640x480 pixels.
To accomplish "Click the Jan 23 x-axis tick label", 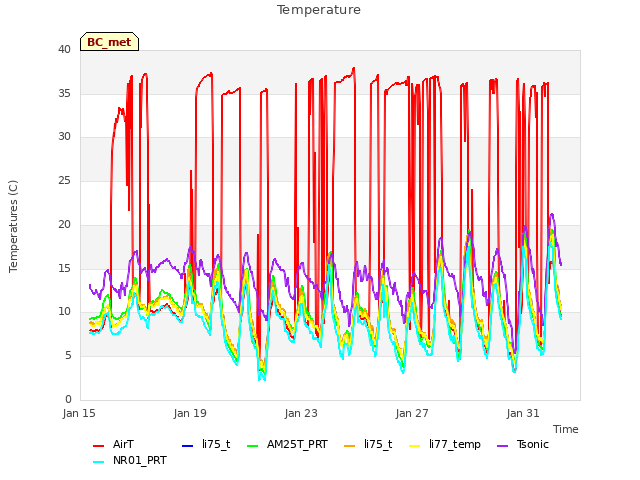I will pos(301,413).
